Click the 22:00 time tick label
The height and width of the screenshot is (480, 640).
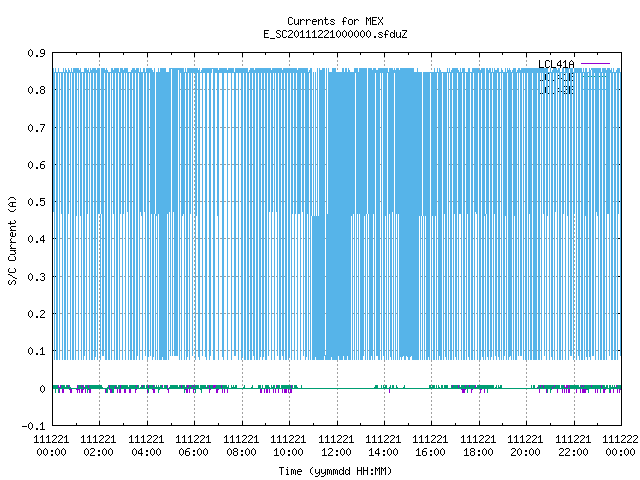point(573,452)
